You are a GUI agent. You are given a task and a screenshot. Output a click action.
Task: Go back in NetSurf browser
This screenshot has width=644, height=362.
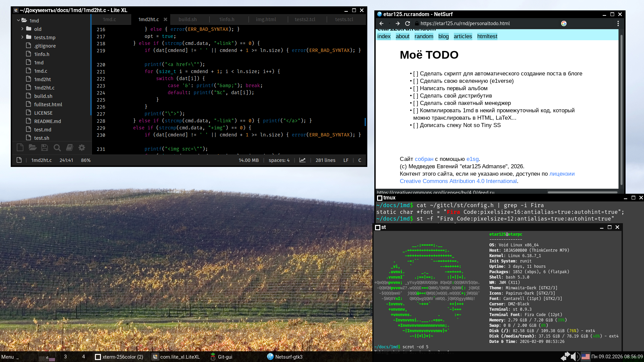[381, 23]
